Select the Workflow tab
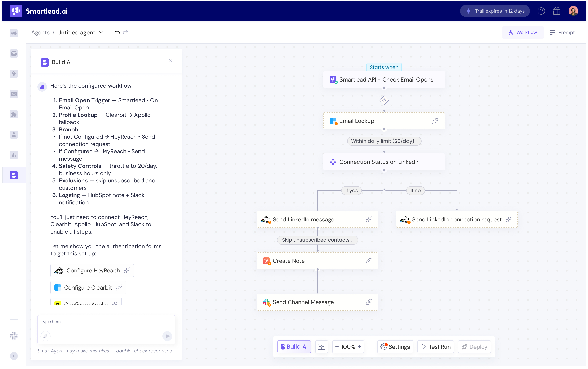The image size is (588, 369). tap(523, 32)
